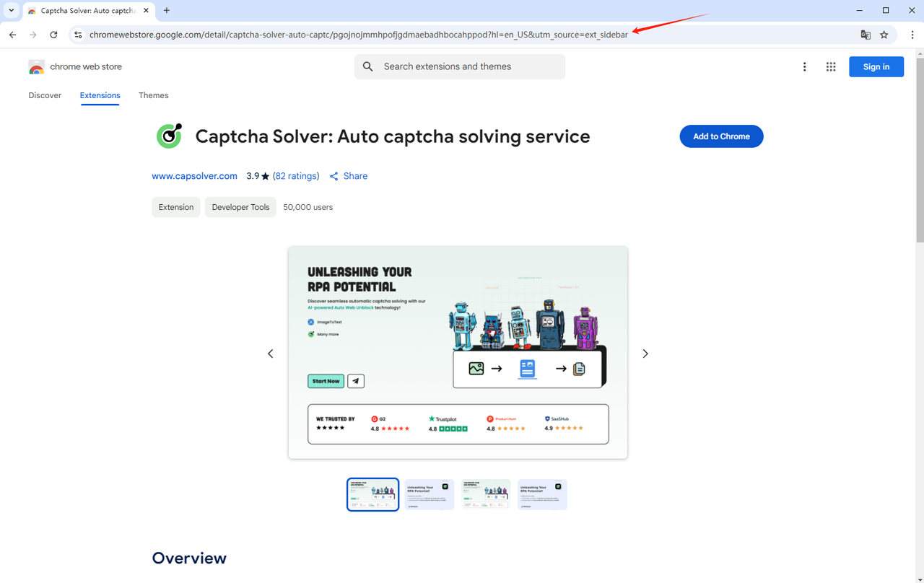Close the Captcha Solver tab
Screen dimensions: 924x583
[147, 11]
